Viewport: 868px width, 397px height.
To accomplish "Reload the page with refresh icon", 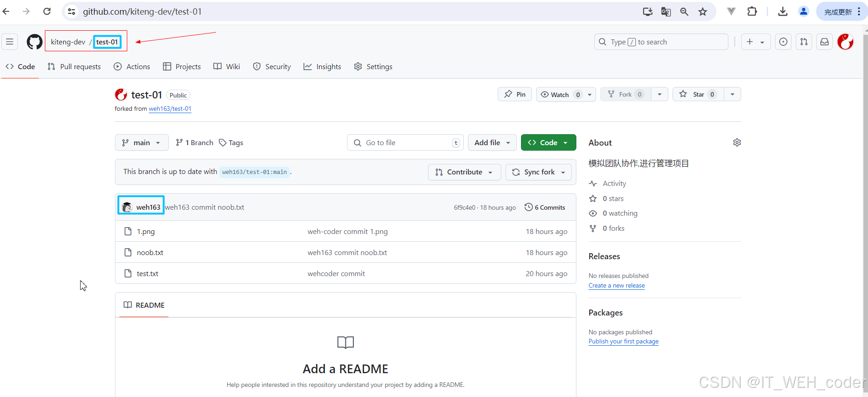I will pos(47,11).
